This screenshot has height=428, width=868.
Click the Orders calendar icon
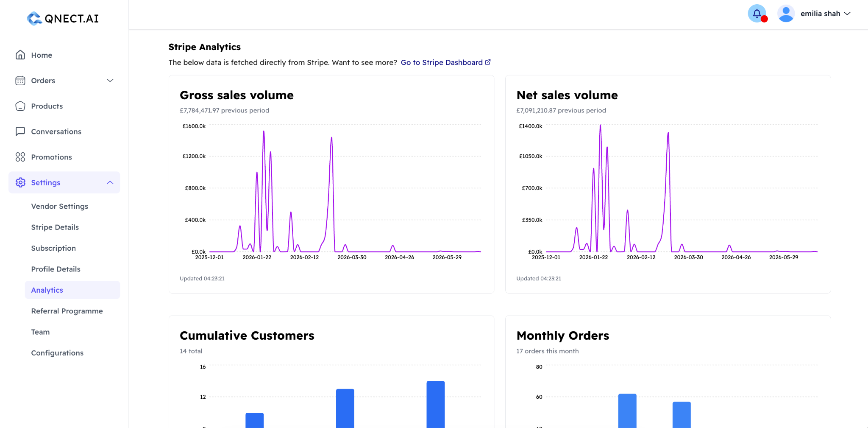coord(20,81)
